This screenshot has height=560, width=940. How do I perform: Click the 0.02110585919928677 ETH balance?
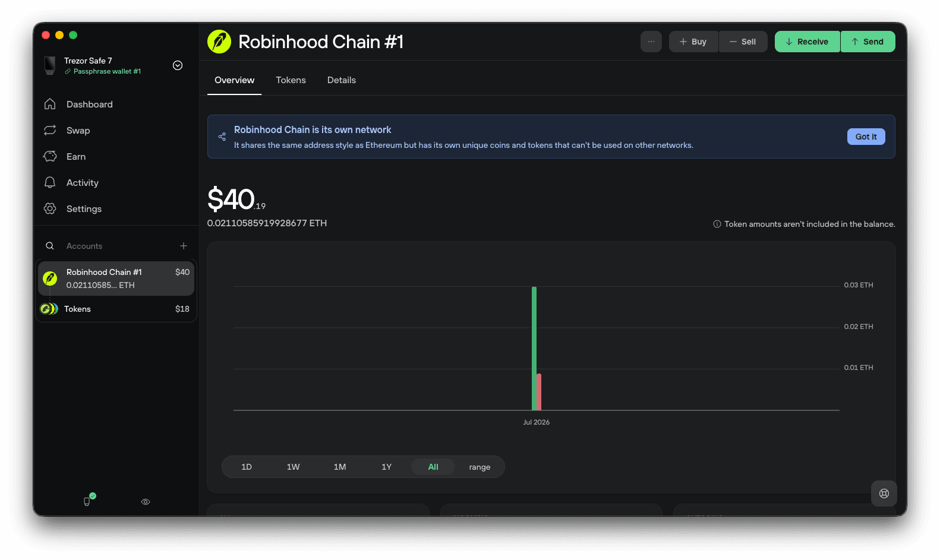point(267,223)
